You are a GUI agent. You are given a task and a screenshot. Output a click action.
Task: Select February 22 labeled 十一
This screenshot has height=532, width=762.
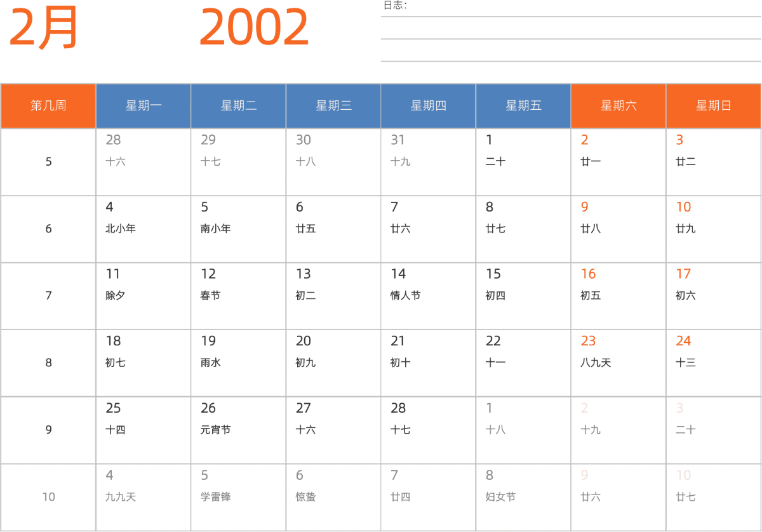click(523, 363)
